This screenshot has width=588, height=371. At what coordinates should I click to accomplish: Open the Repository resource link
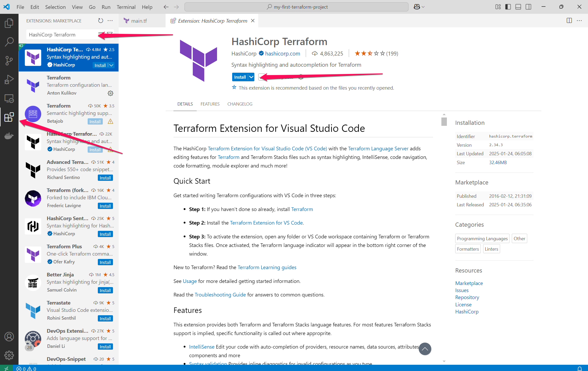tap(467, 297)
